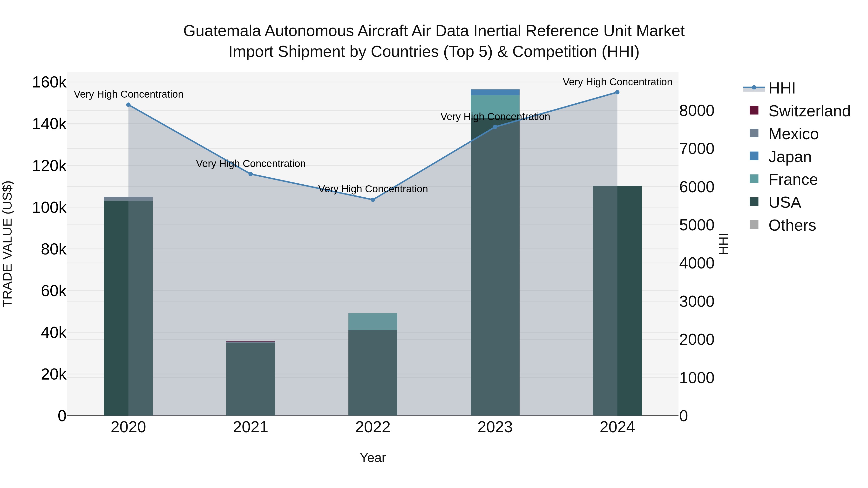Click the France legend color swatch

pyautogui.click(x=754, y=179)
